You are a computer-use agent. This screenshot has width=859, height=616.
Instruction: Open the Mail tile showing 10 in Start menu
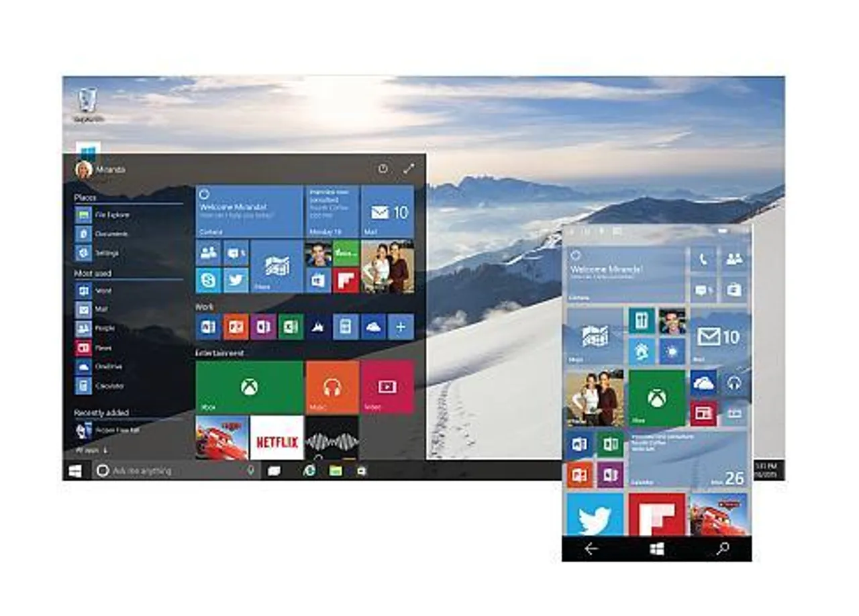(x=387, y=211)
